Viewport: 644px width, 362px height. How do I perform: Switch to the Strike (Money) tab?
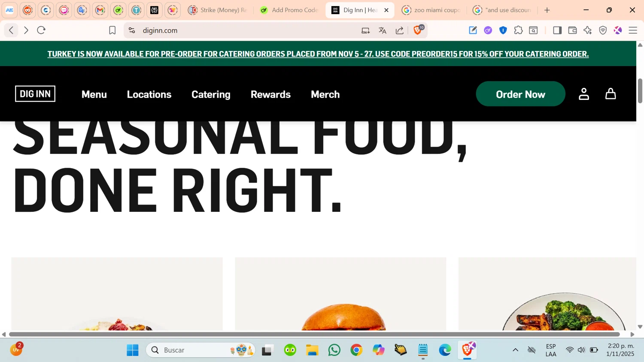point(218,10)
